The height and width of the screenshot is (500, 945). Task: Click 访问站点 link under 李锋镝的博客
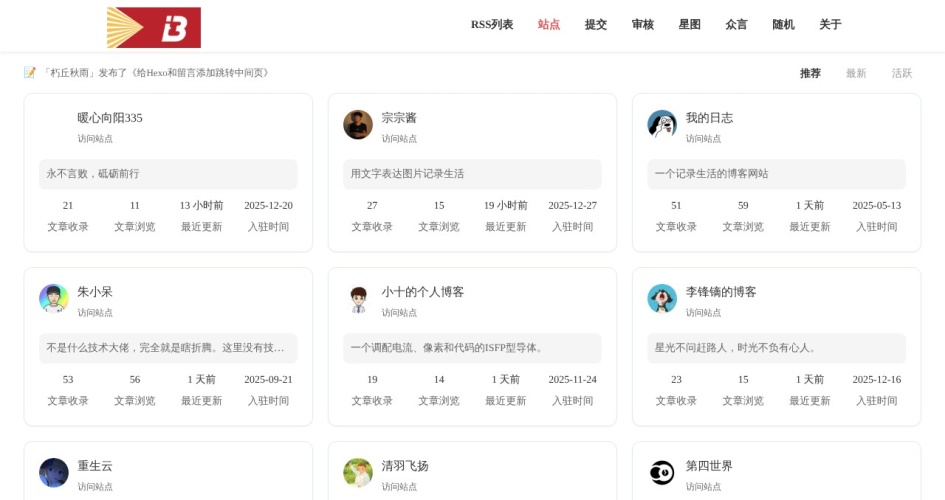(703, 313)
